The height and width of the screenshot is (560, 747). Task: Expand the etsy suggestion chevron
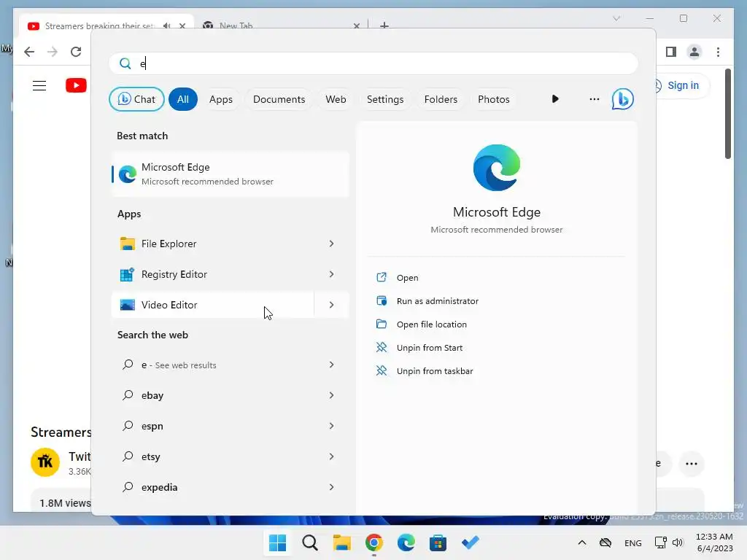(332, 456)
